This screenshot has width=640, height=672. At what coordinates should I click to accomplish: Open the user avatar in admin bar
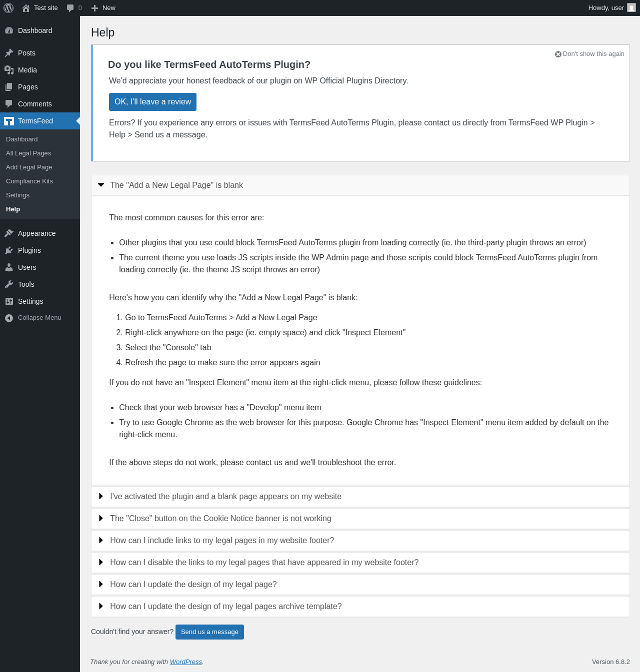click(631, 8)
